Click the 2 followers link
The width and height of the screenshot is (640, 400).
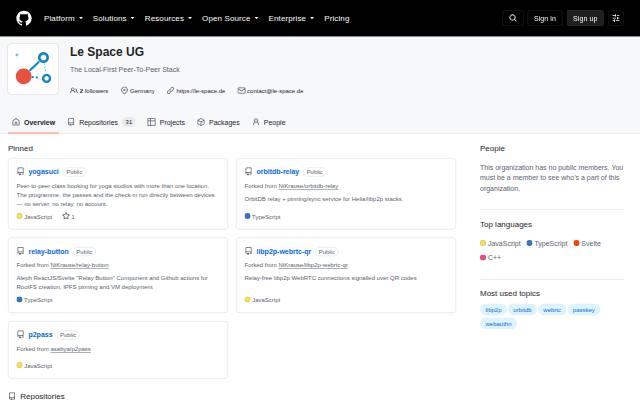[x=89, y=91]
